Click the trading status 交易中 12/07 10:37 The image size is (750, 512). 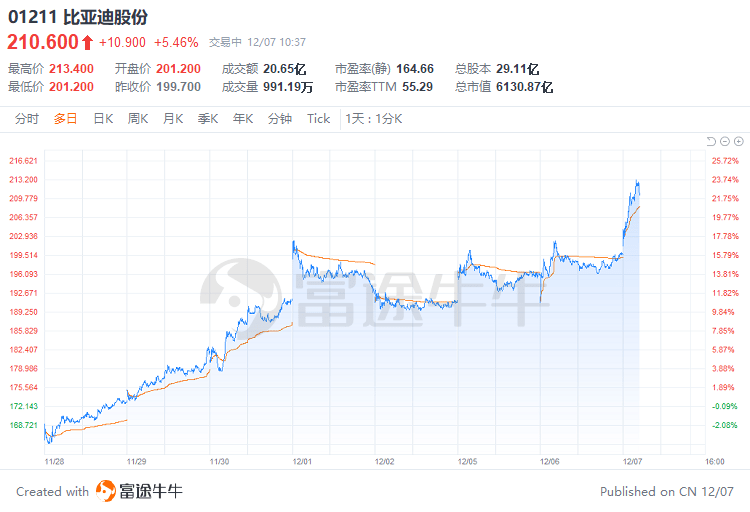[257, 43]
